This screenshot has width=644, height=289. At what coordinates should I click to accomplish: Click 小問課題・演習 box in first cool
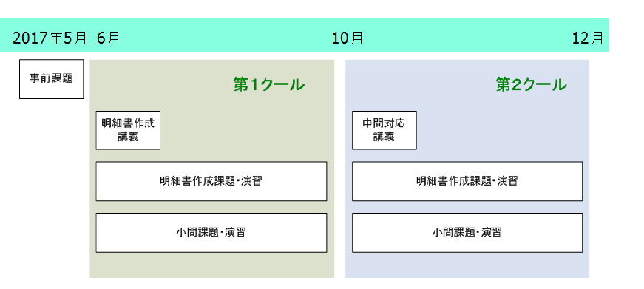pyautogui.click(x=211, y=233)
